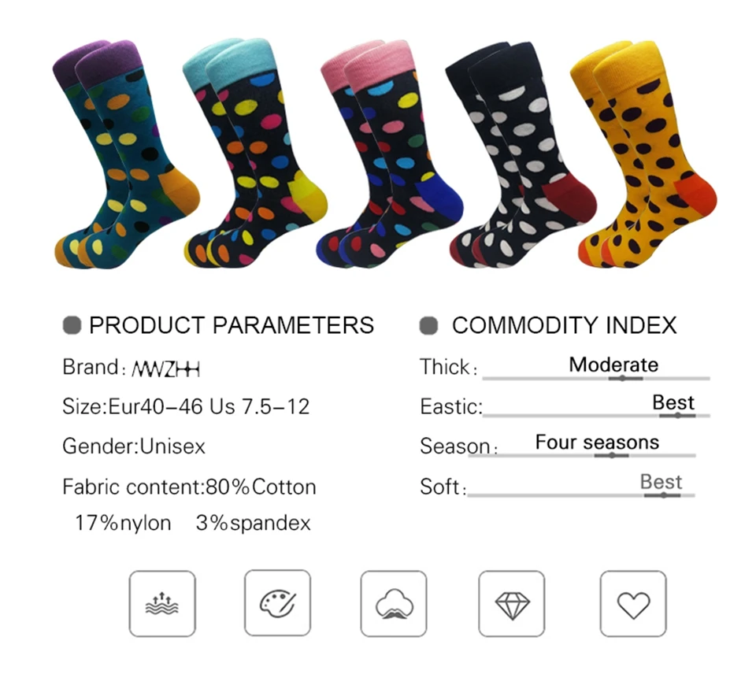Click the PRODUCT PARAMETERS heading
The image size is (756, 700).
(x=232, y=325)
